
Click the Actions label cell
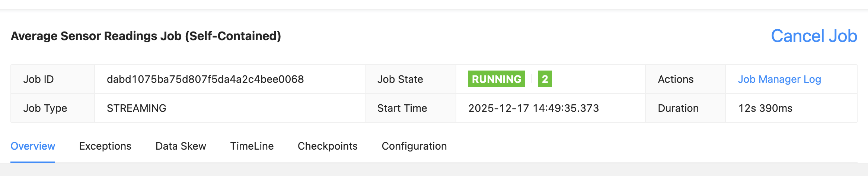coord(675,79)
